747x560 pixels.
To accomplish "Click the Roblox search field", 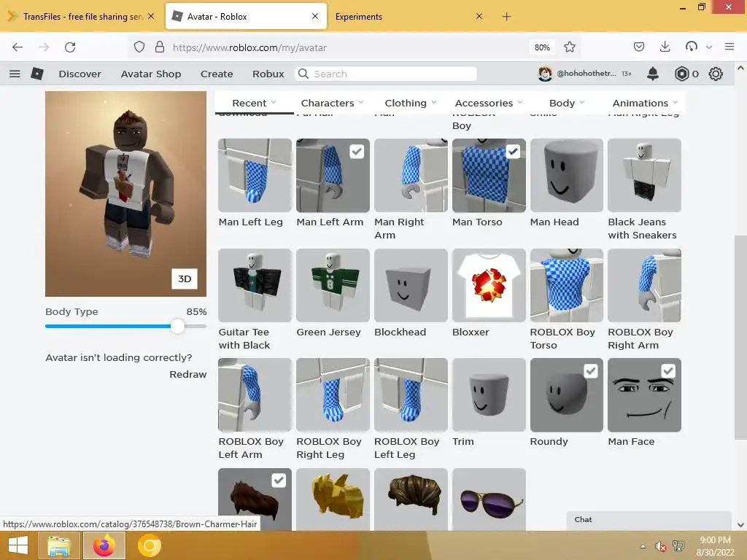I will pos(387,74).
